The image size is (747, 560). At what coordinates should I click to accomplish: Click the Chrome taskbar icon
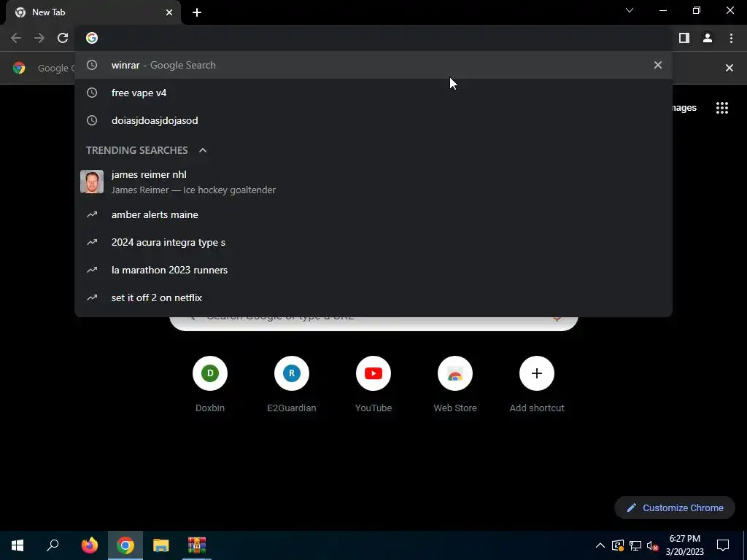coord(125,545)
